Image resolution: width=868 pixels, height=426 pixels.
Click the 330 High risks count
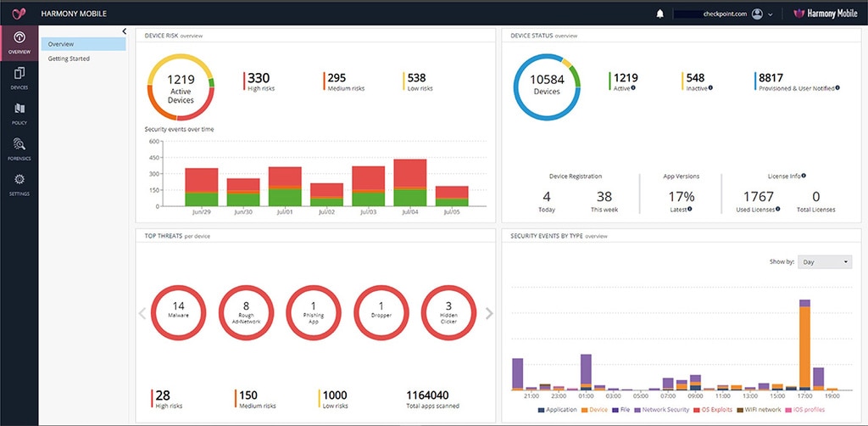click(259, 81)
